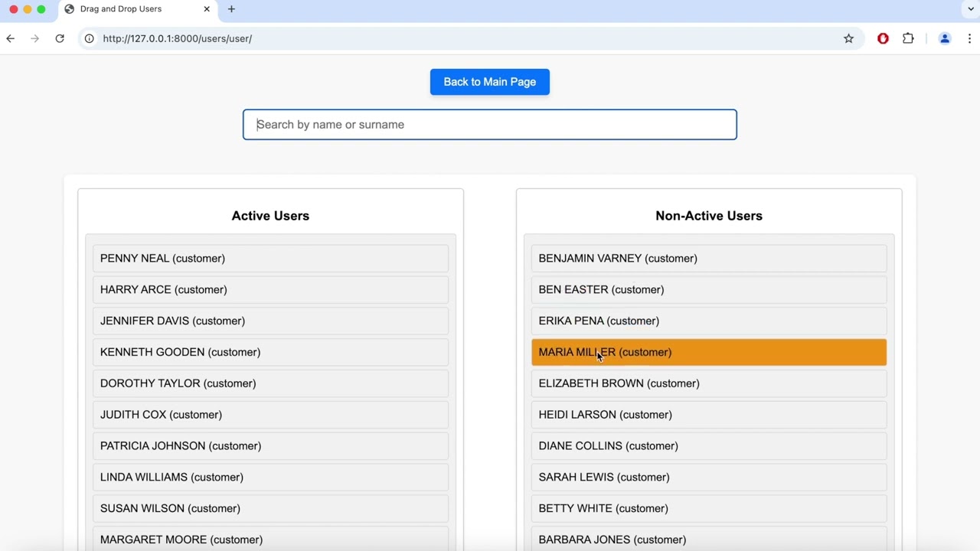Viewport: 980px width, 551px height.
Task: Open Chrome three-dot menu
Action: click(x=969, y=38)
